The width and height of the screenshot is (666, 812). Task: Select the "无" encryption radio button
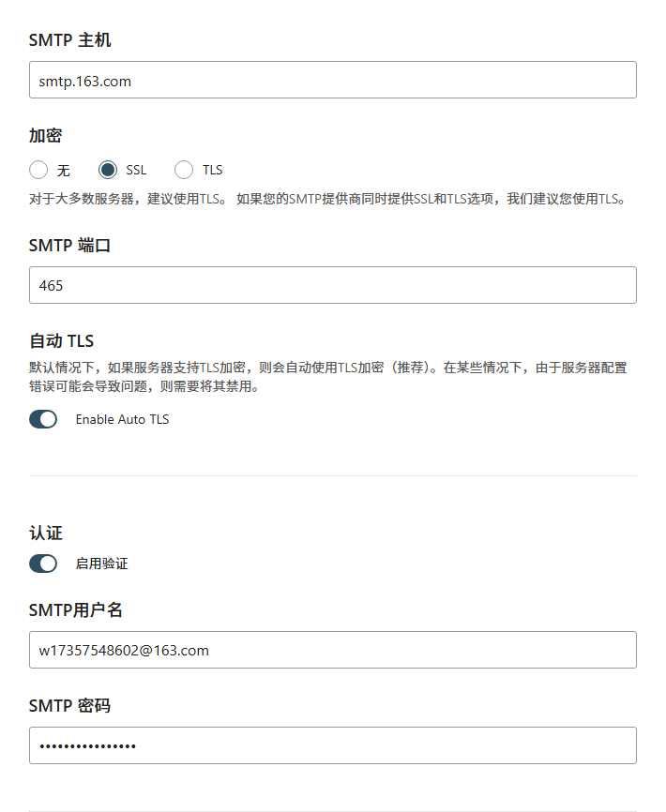pos(38,170)
